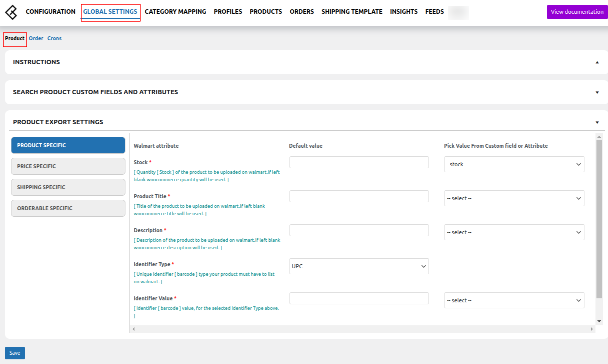
Task: Collapse the INSTRUCTIONS panel
Action: pyautogui.click(x=596, y=62)
